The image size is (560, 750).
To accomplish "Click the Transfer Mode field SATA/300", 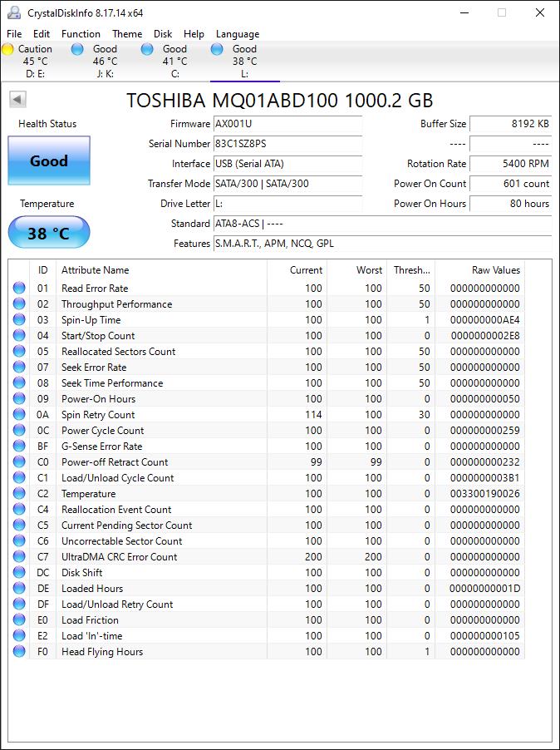I will click(287, 184).
